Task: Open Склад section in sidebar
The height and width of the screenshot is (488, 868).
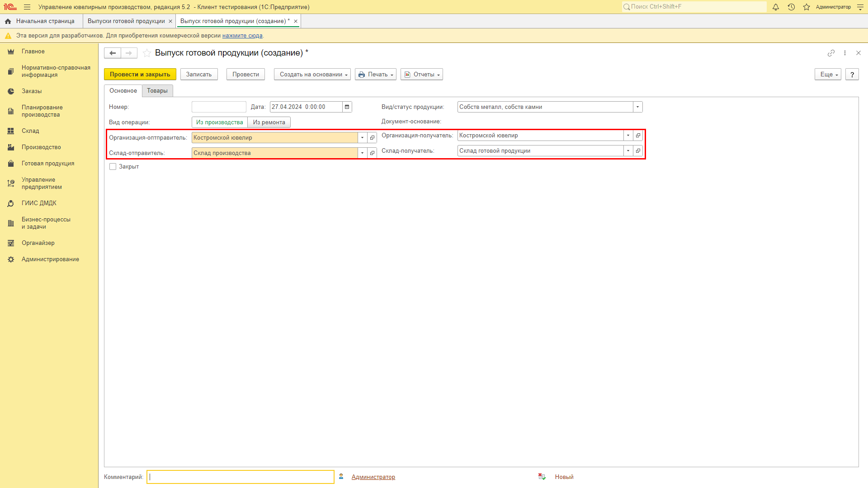Action: pos(49,131)
